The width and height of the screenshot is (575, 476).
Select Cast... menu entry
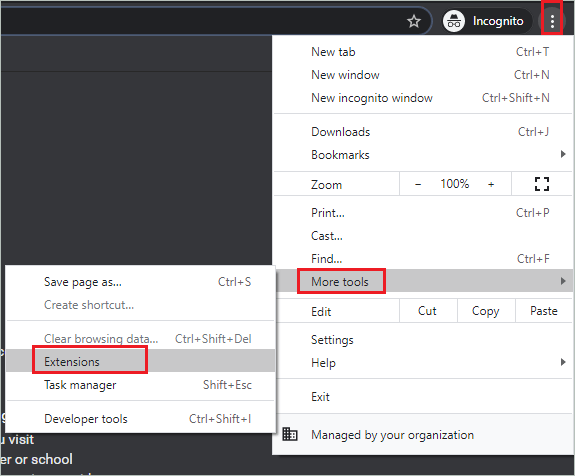coord(423,236)
